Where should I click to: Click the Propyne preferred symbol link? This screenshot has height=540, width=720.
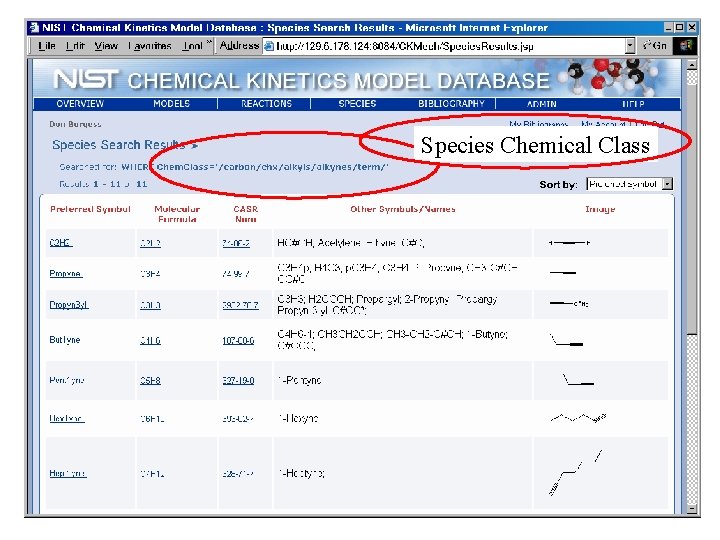[66, 274]
